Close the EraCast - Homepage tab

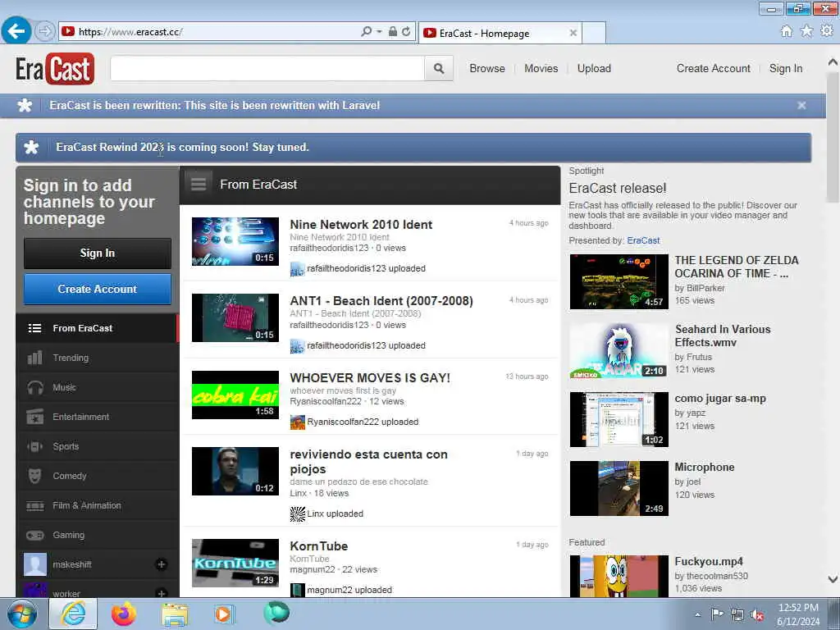coord(573,33)
